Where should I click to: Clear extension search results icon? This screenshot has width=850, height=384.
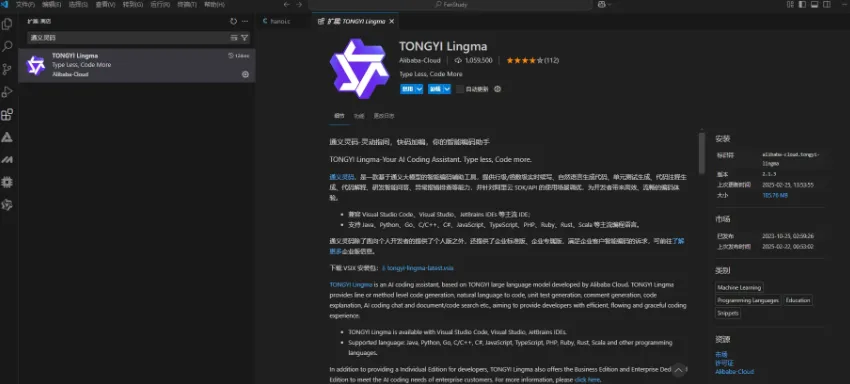[234, 37]
